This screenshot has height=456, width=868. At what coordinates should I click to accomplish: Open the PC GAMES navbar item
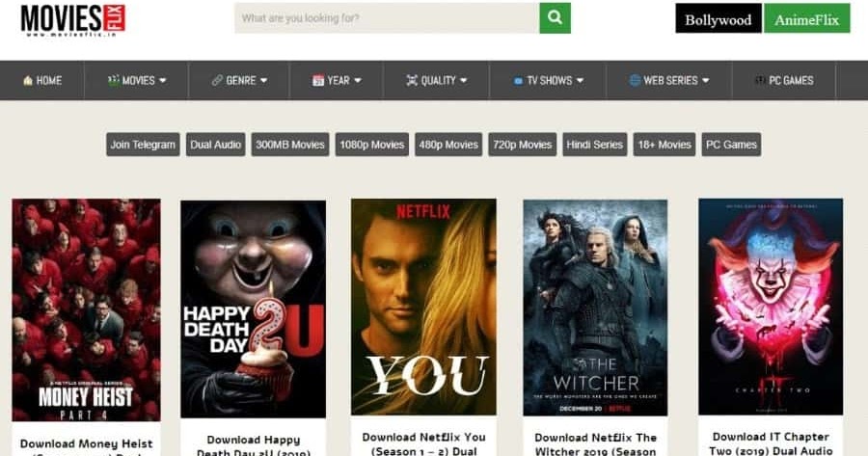click(791, 80)
